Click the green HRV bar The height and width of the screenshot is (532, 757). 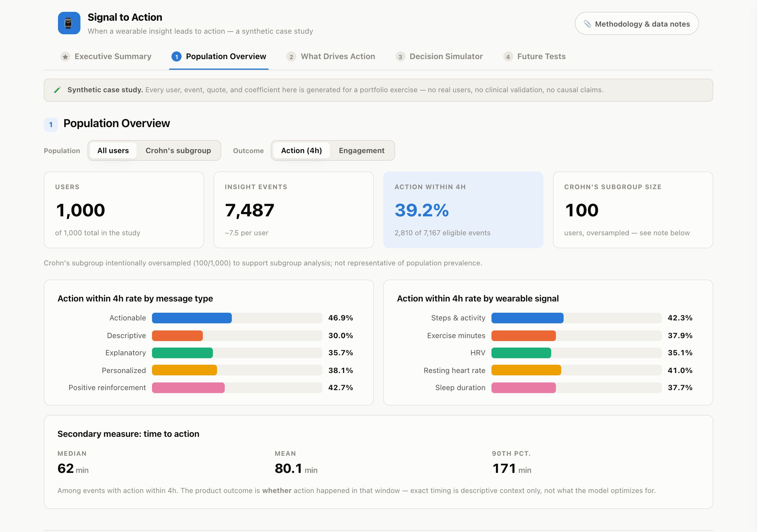(x=521, y=353)
